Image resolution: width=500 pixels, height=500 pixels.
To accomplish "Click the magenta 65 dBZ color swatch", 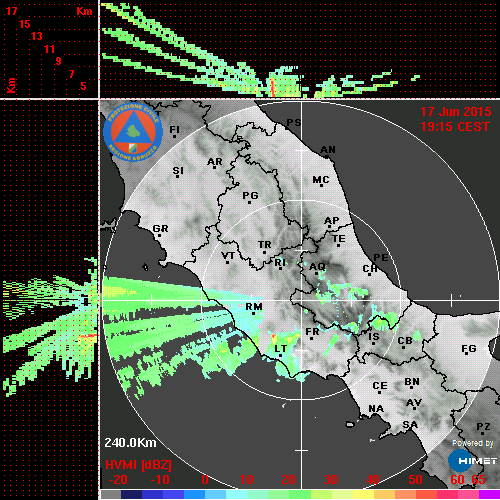I will 489,494.
